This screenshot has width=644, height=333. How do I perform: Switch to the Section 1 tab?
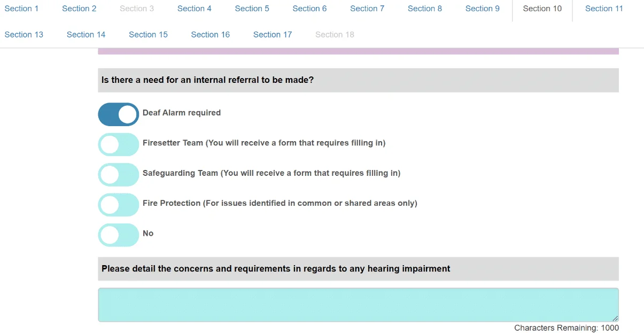[22, 9]
